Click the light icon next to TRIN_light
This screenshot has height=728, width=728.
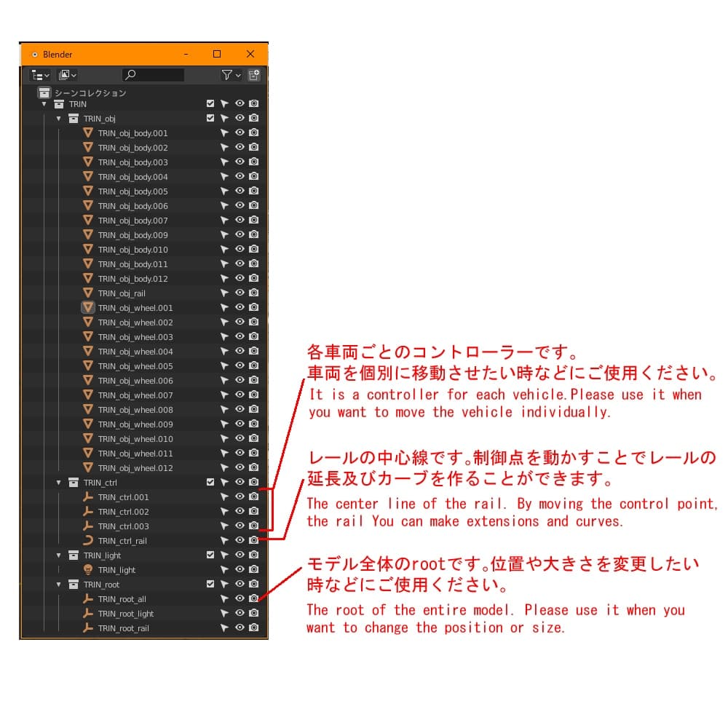[87, 569]
